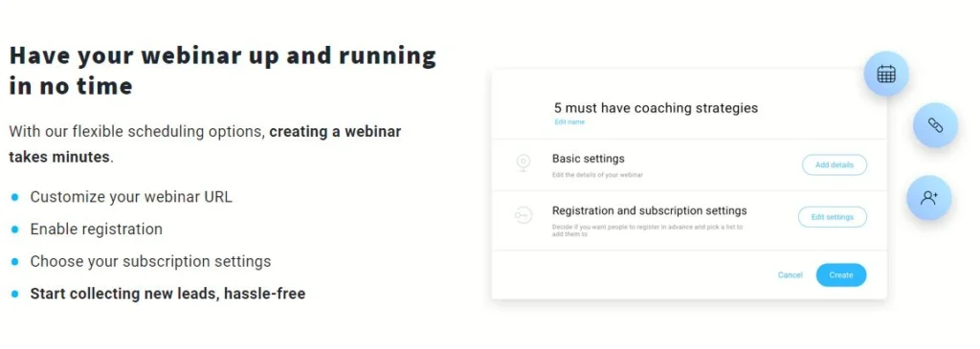
Task: Click the Add details button
Action: point(834,164)
